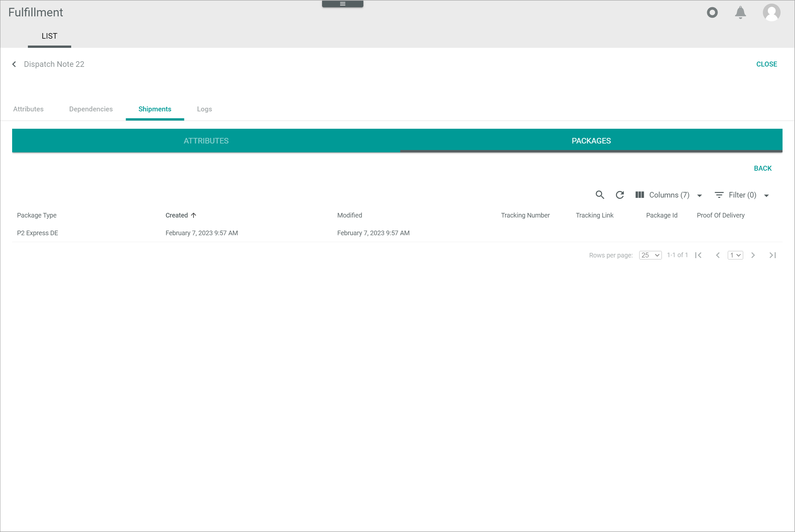Go to the next page arrow

753,255
